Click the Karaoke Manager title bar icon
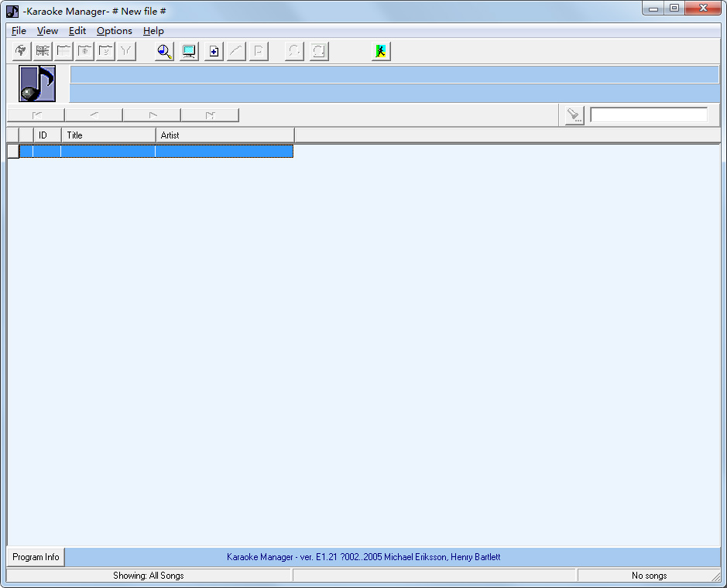This screenshot has width=727, height=588. tap(12, 11)
